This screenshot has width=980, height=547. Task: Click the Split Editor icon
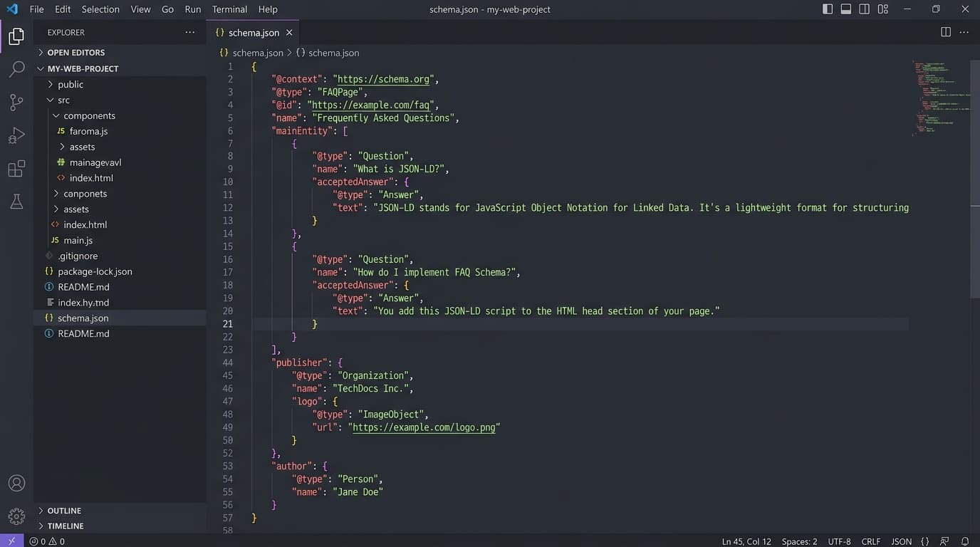point(945,31)
